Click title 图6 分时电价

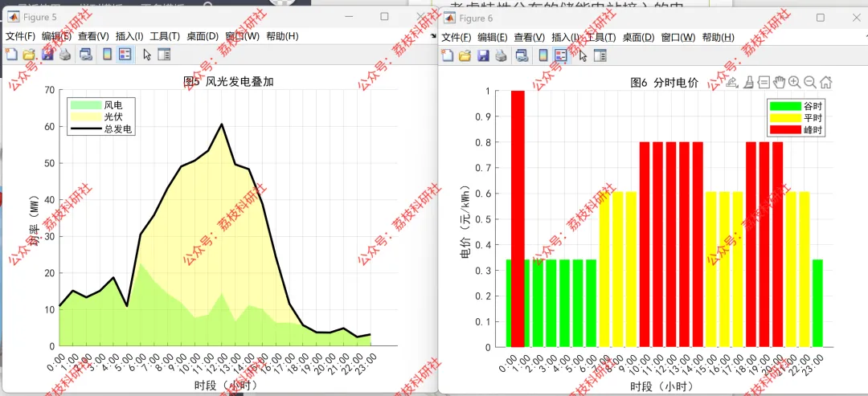click(x=665, y=83)
